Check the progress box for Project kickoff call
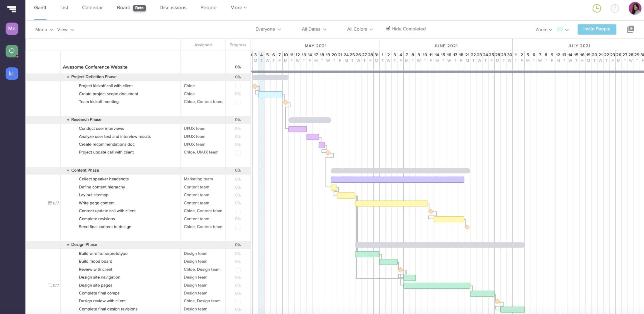Image resolution: width=644 pixels, height=314 pixels. tap(237, 86)
